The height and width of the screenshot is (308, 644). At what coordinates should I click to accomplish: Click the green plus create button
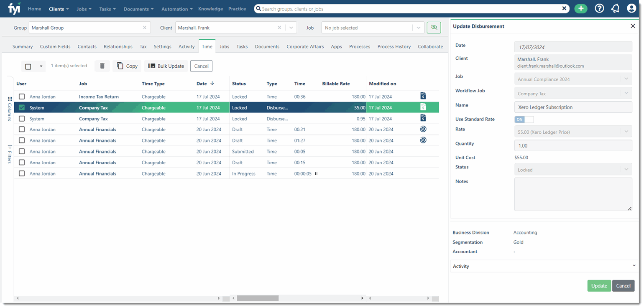click(580, 8)
